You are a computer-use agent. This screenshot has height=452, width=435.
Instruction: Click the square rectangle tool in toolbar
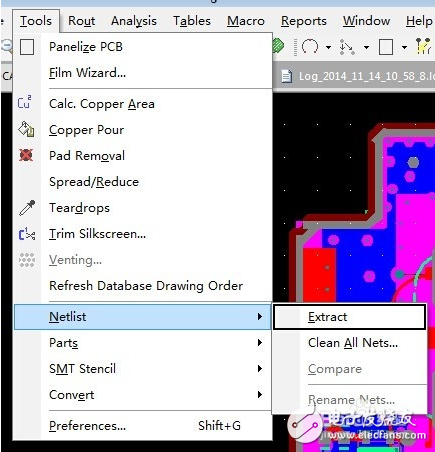(386, 47)
